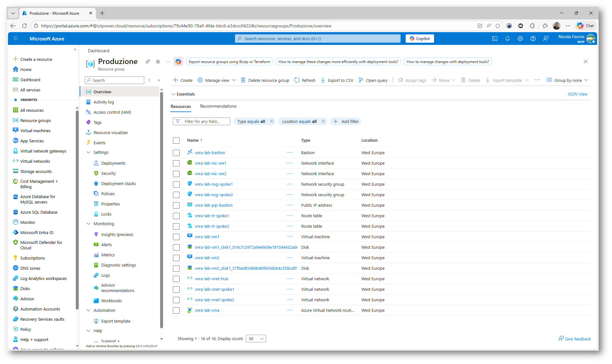Open the Azure portal menu grid icon
This screenshot has width=612, height=364.
pyautogui.click(x=16, y=39)
